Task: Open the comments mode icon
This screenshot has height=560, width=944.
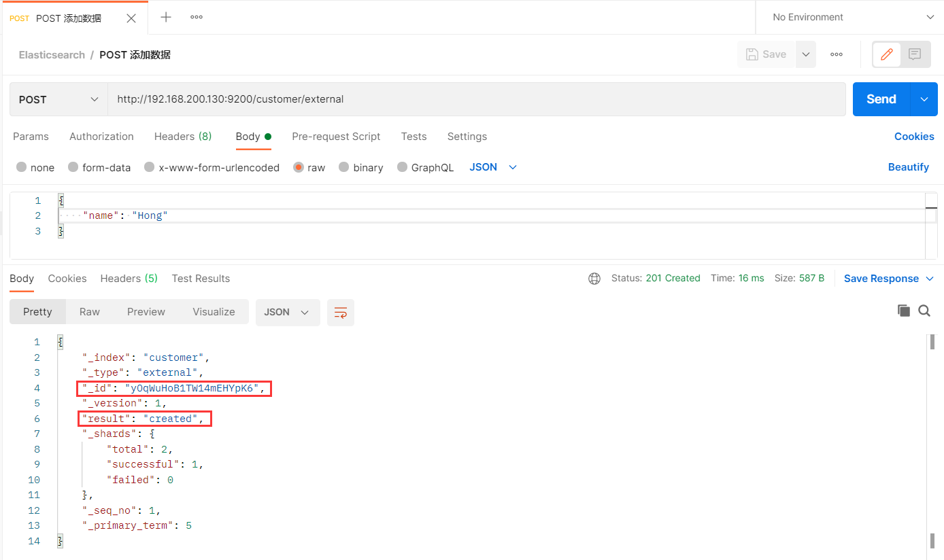Action: [915, 54]
